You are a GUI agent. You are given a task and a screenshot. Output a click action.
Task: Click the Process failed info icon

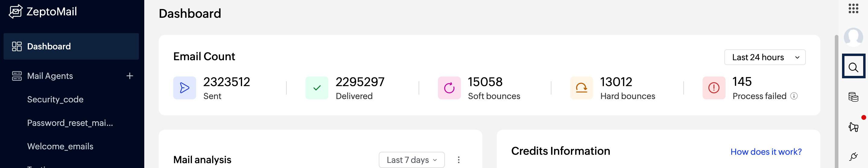pyautogui.click(x=794, y=96)
